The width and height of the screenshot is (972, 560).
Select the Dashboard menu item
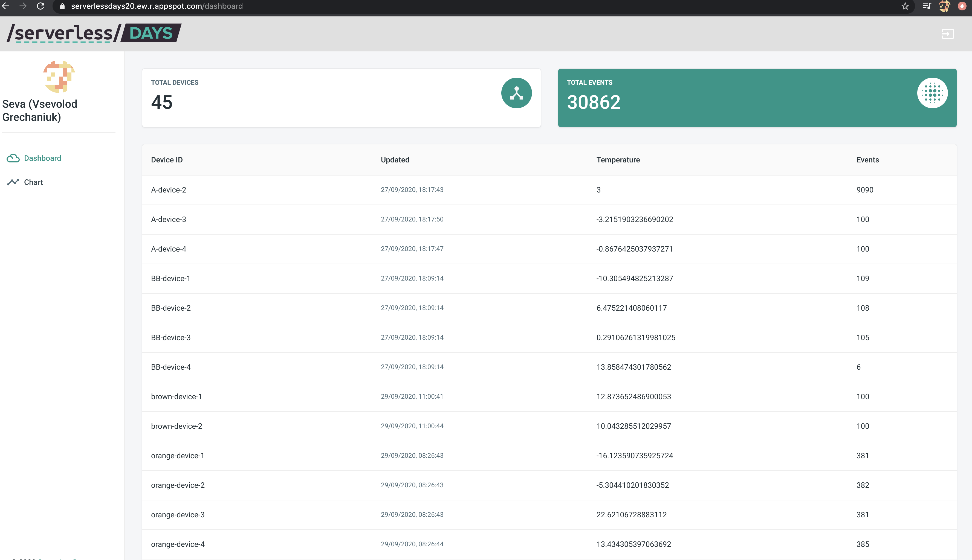pos(42,158)
